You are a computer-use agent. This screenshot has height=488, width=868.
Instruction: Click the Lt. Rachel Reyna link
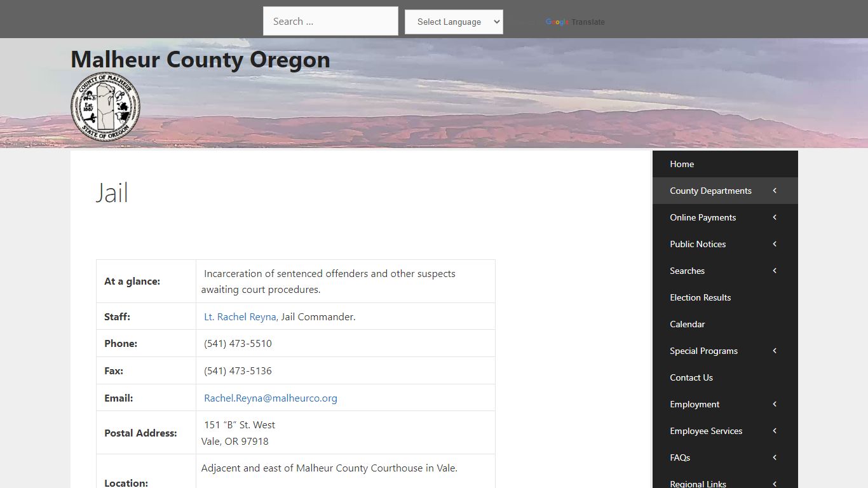pyautogui.click(x=240, y=316)
